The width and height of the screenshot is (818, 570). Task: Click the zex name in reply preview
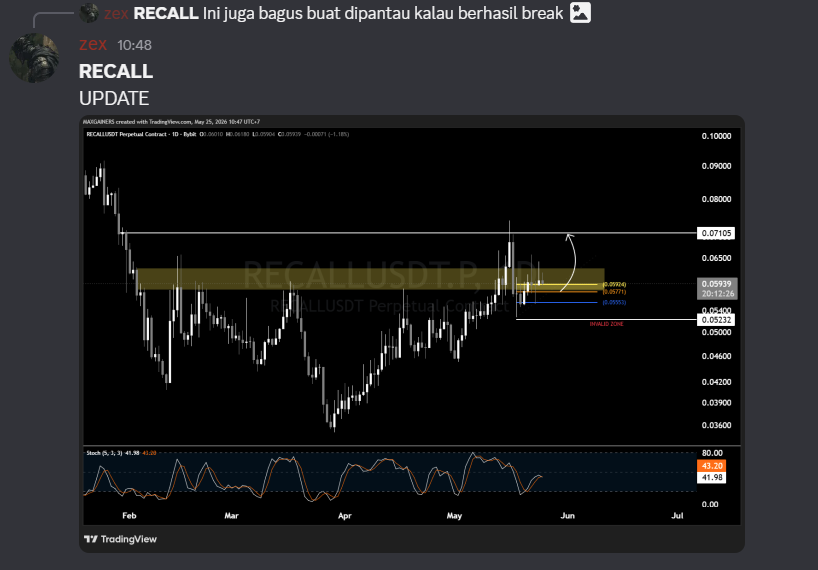click(x=116, y=13)
